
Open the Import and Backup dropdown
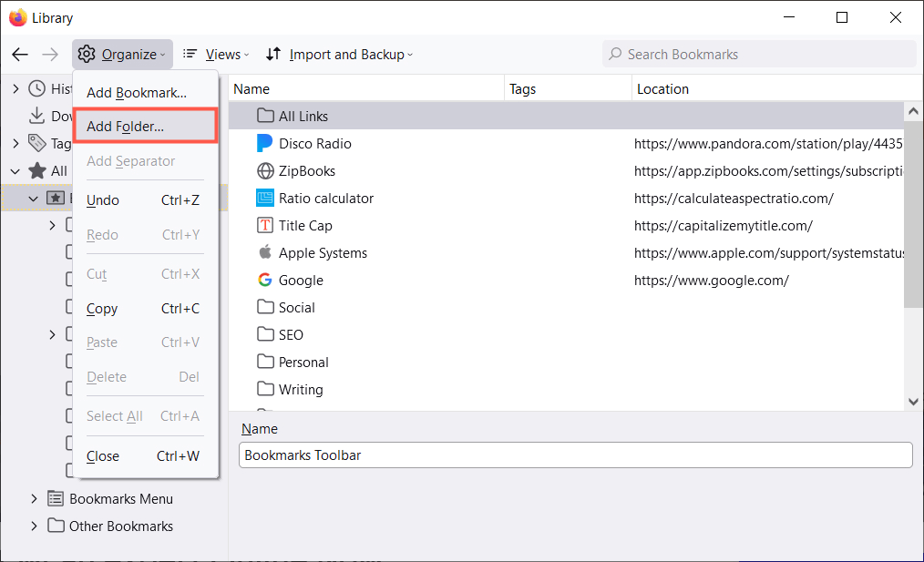pos(339,55)
